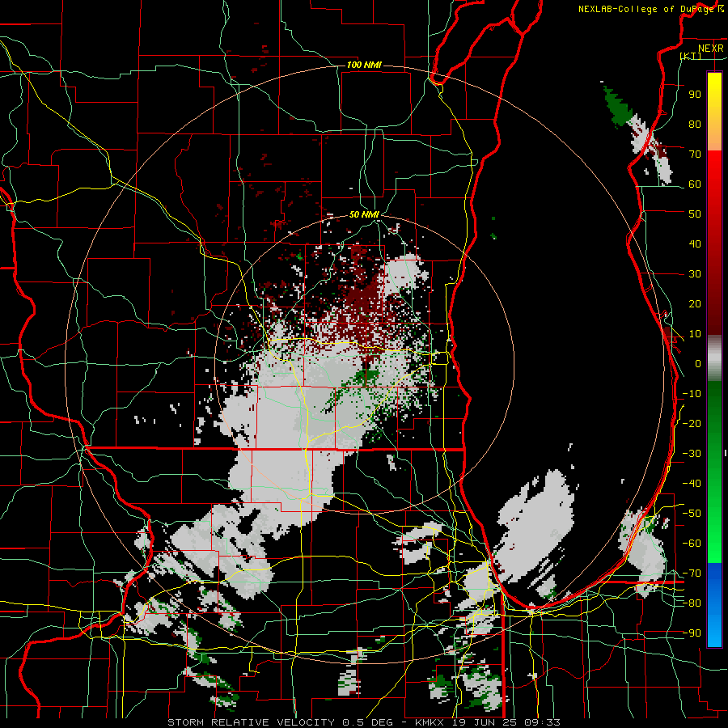Click the 30 velocity scale value
This screenshot has height=728, width=728.
click(x=695, y=274)
